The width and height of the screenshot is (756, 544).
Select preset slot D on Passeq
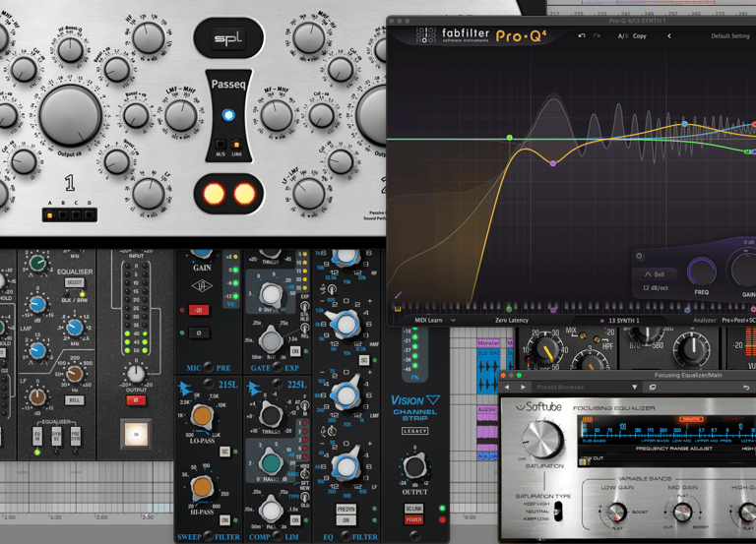(90, 214)
